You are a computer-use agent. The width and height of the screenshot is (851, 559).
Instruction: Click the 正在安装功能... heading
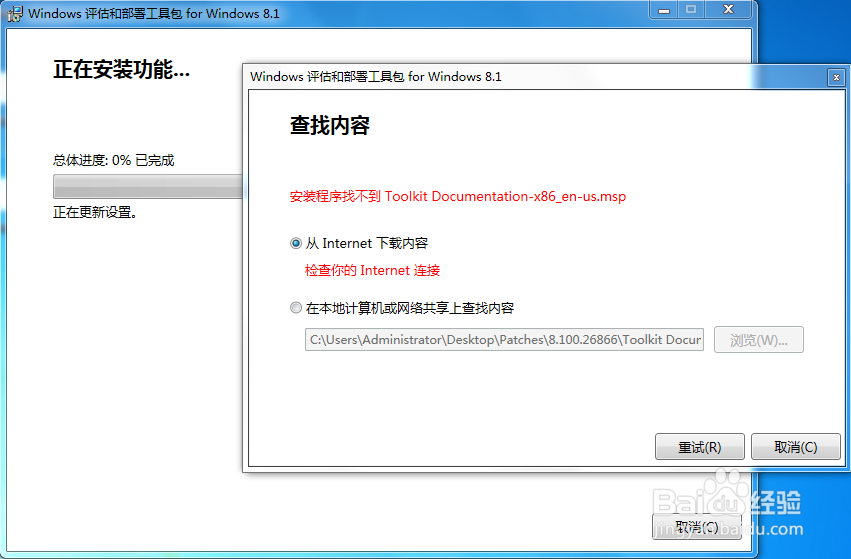pos(122,69)
